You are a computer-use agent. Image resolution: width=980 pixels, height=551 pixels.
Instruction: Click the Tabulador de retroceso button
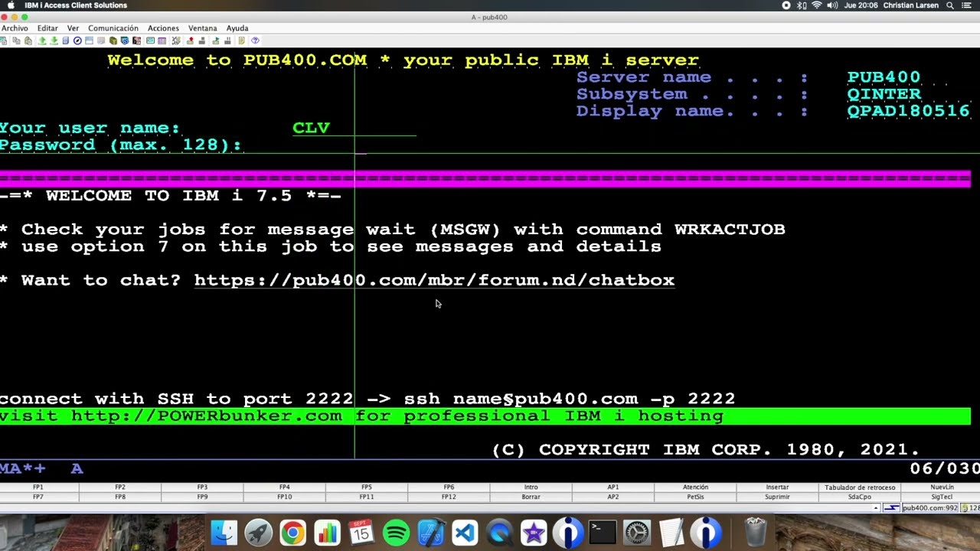click(x=860, y=487)
